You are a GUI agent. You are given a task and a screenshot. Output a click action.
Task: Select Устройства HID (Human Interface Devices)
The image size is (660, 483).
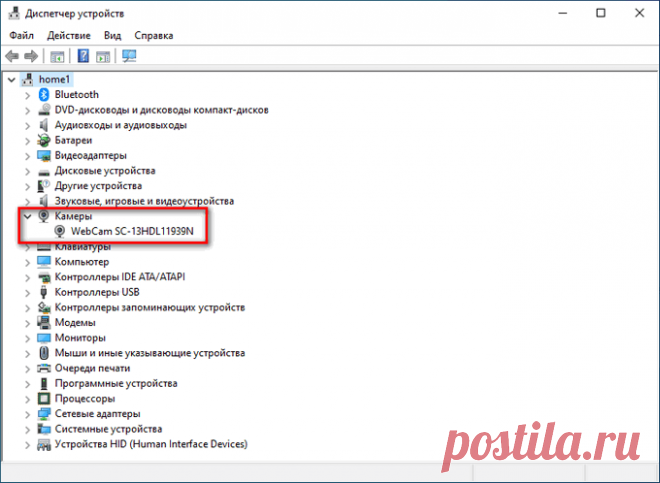point(151,444)
